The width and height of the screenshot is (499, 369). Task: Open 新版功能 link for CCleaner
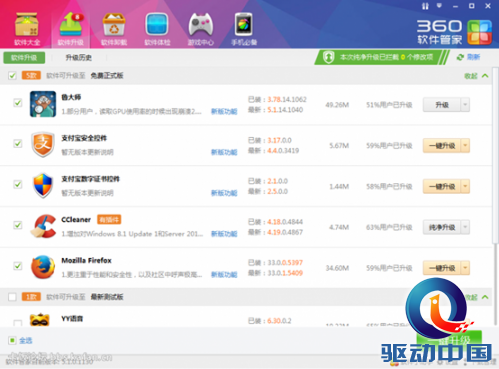click(x=224, y=234)
